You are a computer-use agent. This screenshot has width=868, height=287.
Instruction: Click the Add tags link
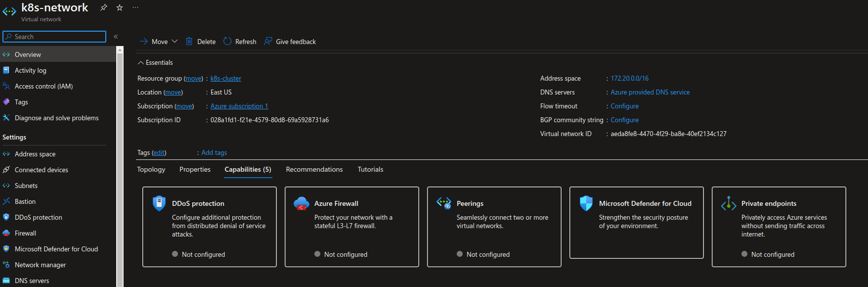point(214,152)
